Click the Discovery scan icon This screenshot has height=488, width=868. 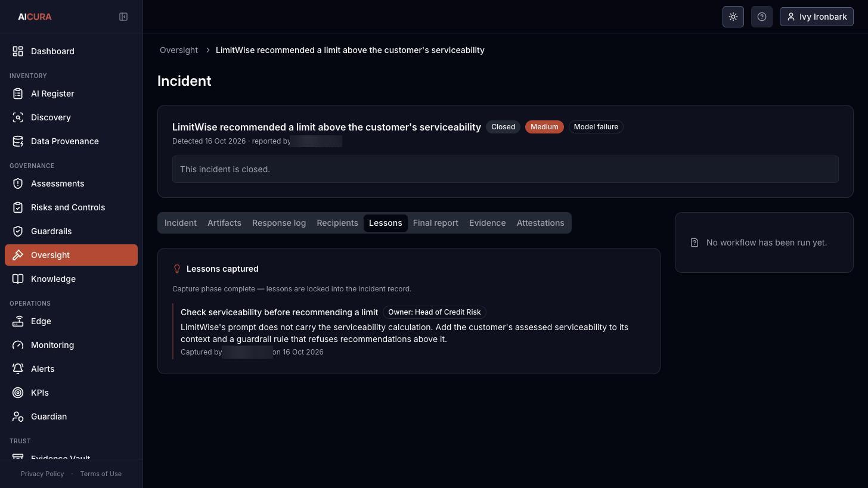[x=18, y=117]
